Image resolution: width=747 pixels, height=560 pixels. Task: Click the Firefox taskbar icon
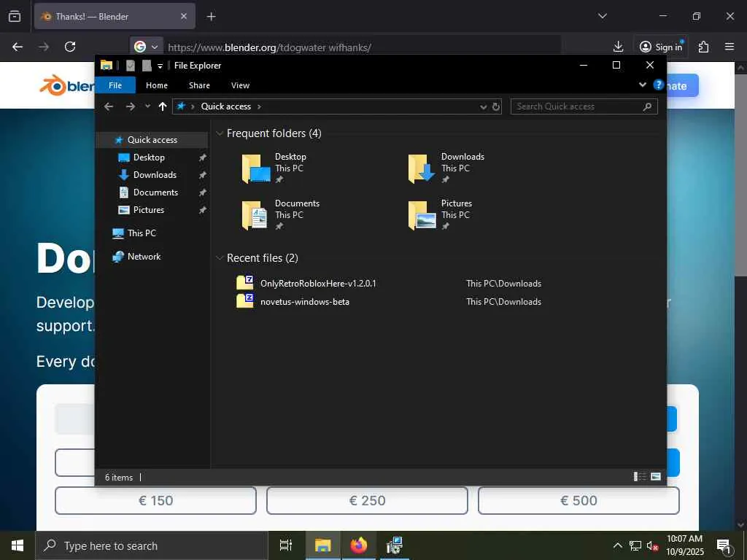[x=359, y=545]
